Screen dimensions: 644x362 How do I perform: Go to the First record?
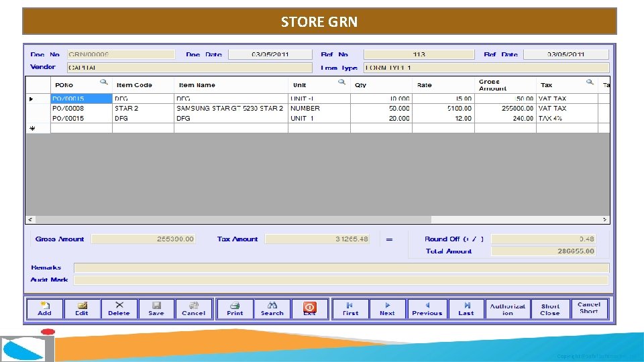350,309
